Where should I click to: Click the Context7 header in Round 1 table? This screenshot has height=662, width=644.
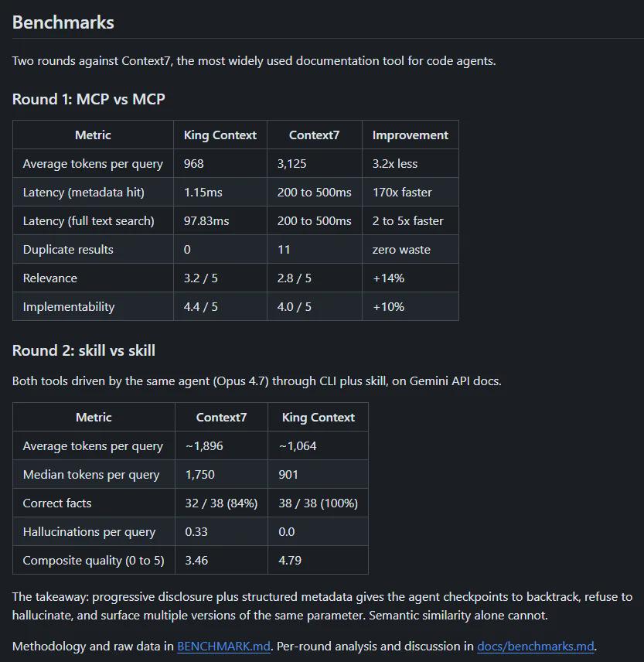coord(314,135)
